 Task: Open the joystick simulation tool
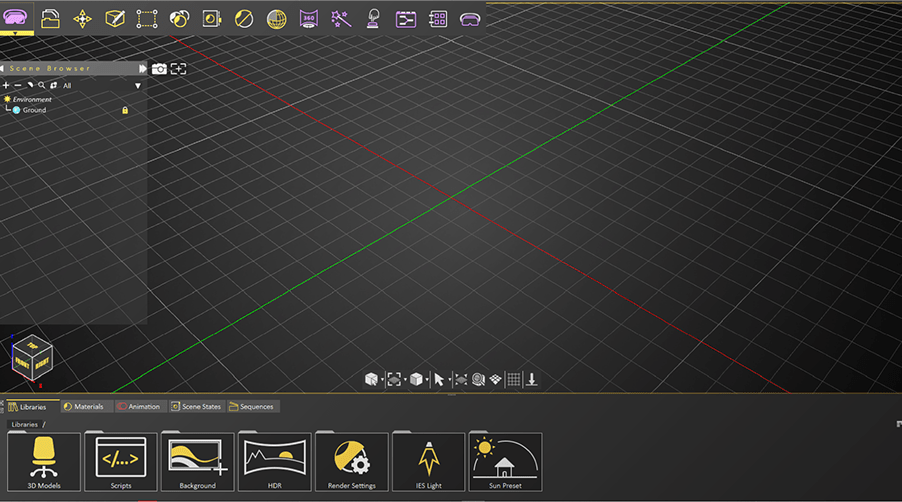(373, 19)
